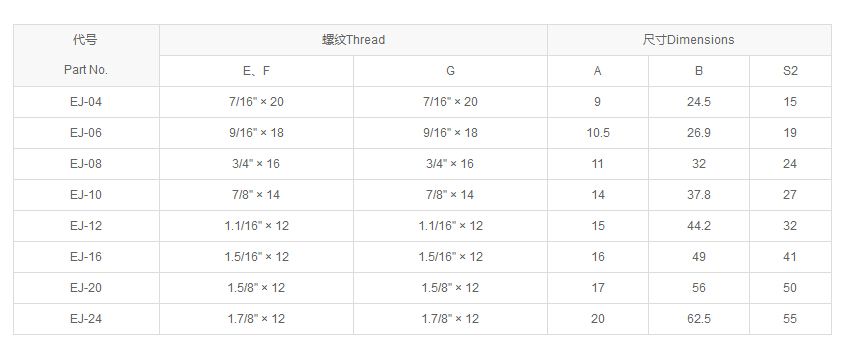This screenshot has height=361, width=850.
Task: Click the Part No. header cell
Action: click(x=86, y=55)
